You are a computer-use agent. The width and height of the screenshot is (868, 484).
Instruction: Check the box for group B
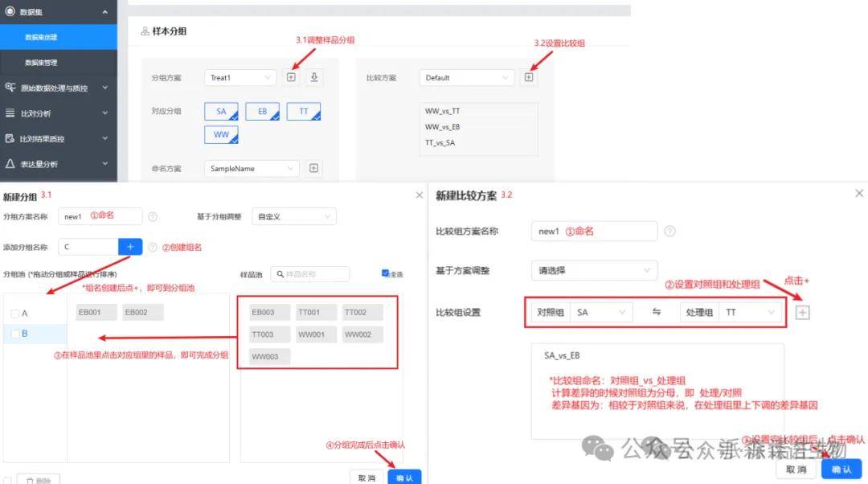15,334
